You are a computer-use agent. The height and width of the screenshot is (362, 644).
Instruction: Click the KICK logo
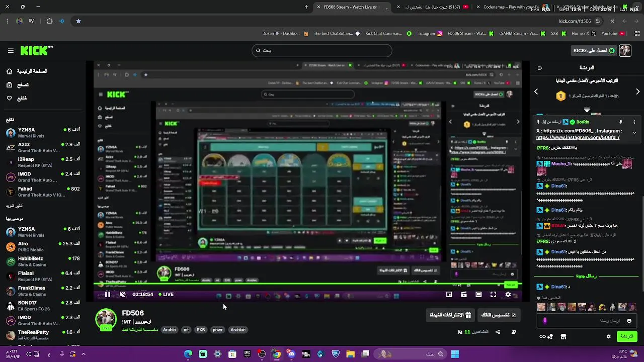[36, 51]
